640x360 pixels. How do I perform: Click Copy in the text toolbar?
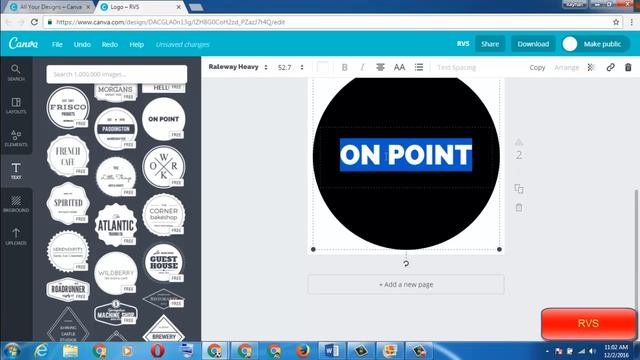[537, 67]
